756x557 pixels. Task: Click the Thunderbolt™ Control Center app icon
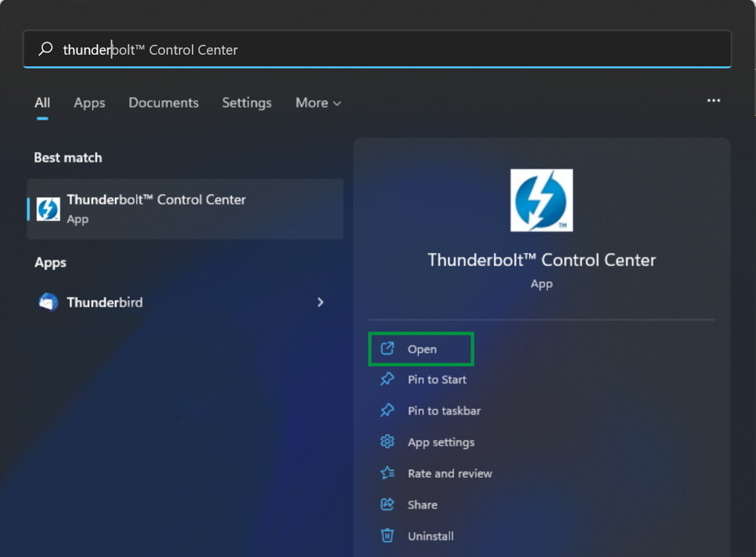click(x=47, y=209)
